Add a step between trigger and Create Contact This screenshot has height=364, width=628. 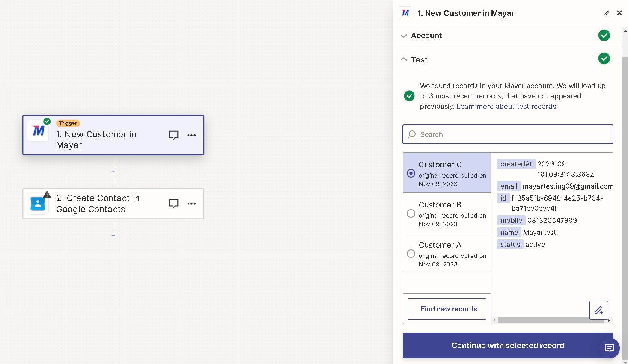pyautogui.click(x=113, y=172)
